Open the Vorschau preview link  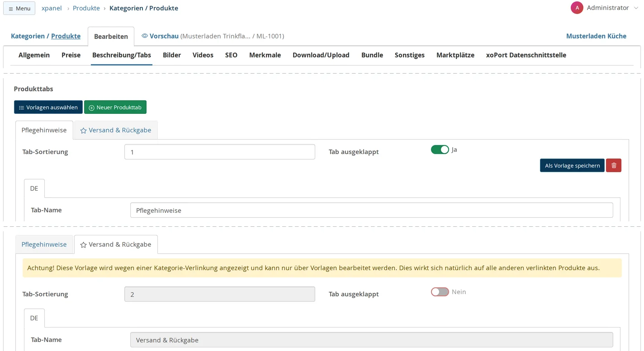tap(164, 36)
